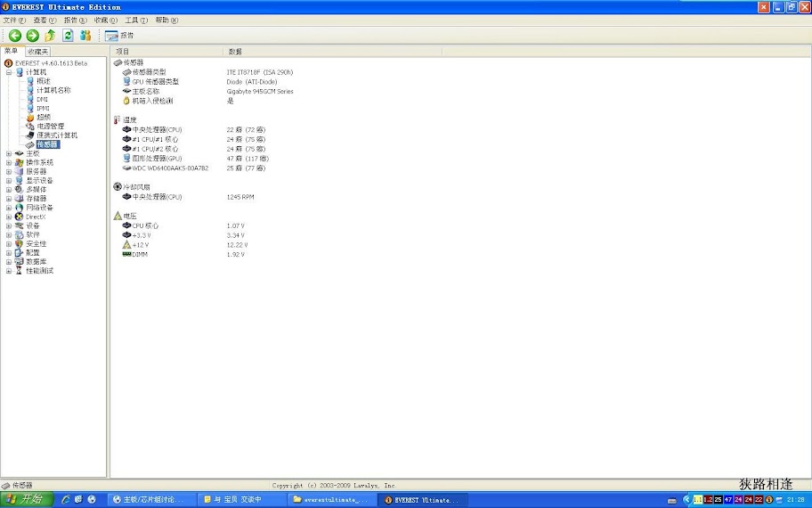Screen dimensions: 812x508
Task: Open the everestultimate folder taskbar button
Action: [332, 500]
